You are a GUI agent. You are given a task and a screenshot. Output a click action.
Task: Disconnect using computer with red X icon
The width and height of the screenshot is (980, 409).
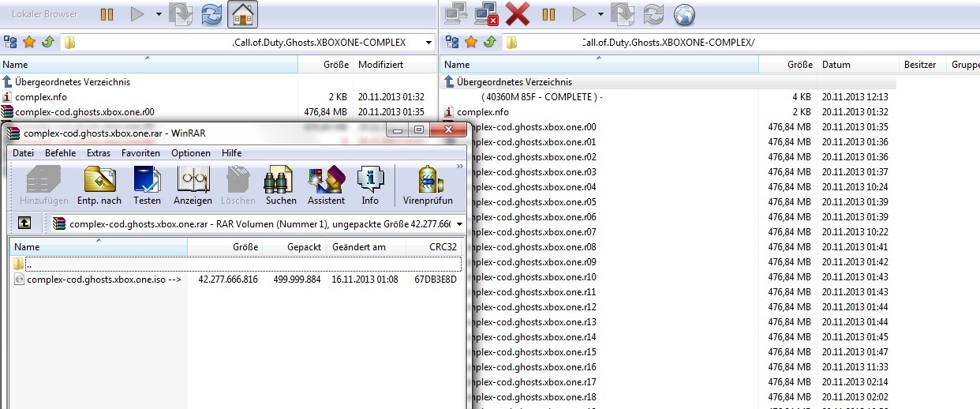[x=485, y=14]
